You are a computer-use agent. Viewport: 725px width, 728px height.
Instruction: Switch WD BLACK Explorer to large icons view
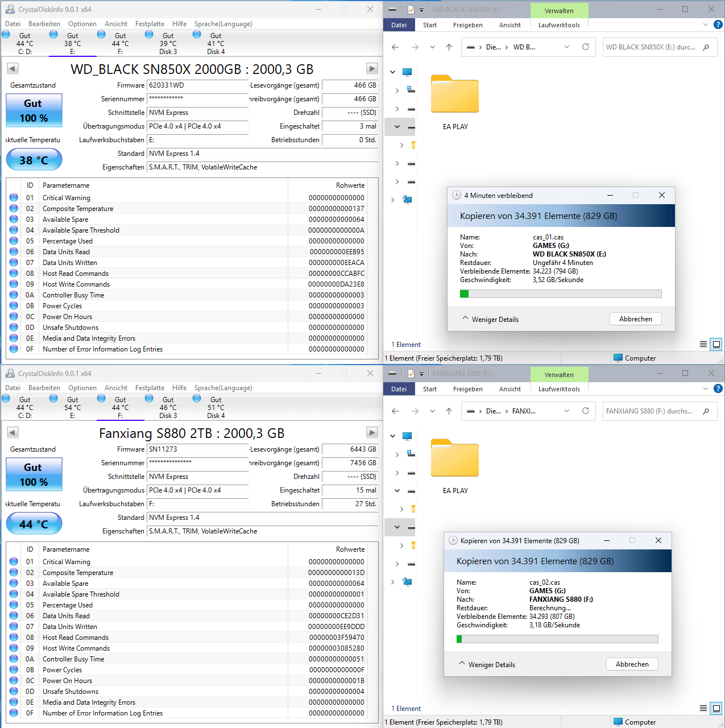tap(716, 344)
